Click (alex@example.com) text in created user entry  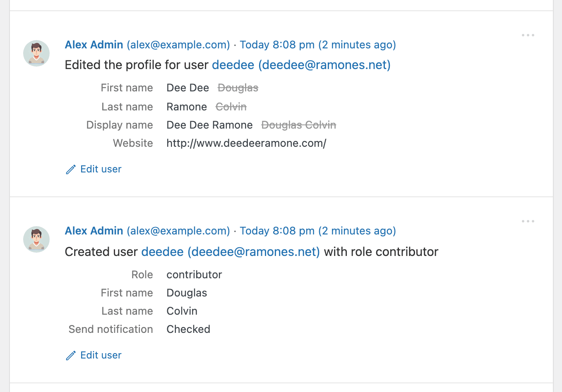click(x=178, y=231)
